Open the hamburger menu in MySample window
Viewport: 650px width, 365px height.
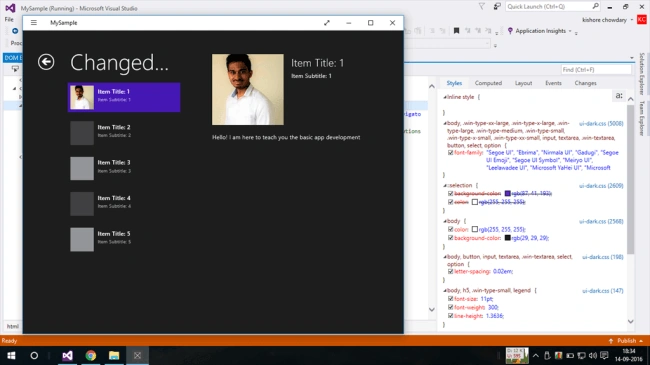coord(34,23)
